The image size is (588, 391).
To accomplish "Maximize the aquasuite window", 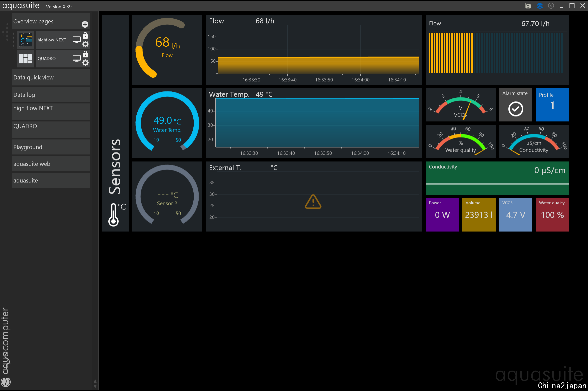I will point(572,6).
